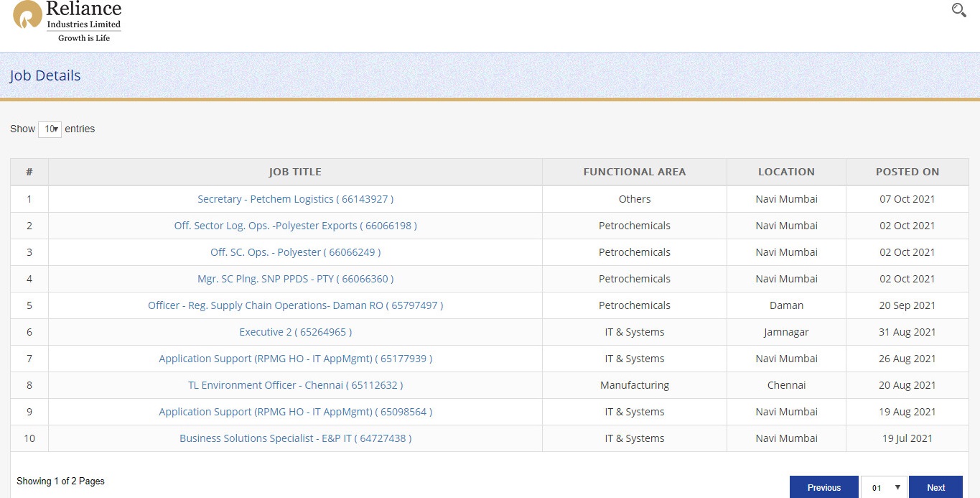Open Mgr. SC Plng. SNP PPDS job
This screenshot has width=980, height=498.
pyautogui.click(x=295, y=279)
